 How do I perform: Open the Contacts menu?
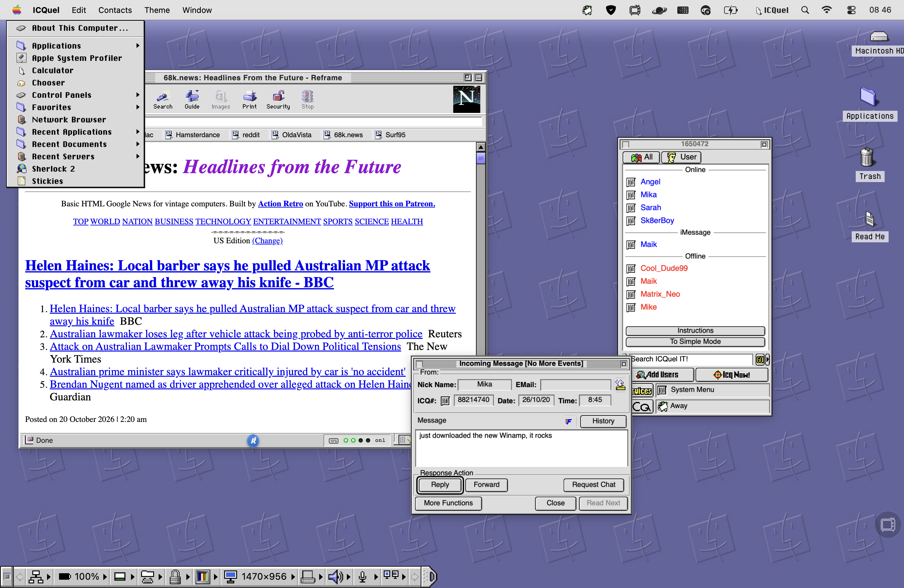[115, 10]
